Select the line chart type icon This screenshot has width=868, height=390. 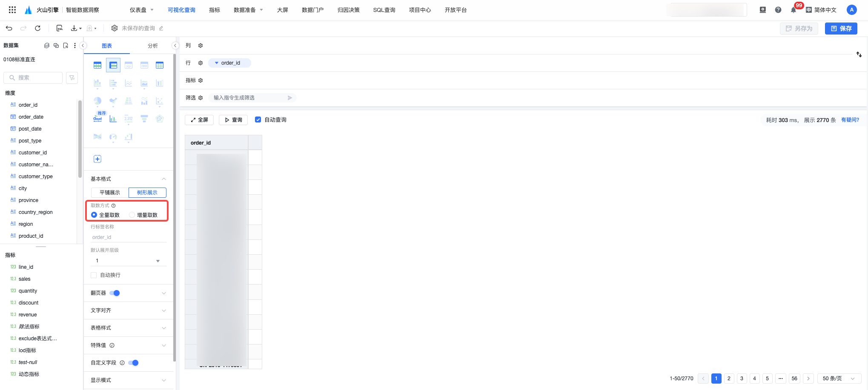pyautogui.click(x=129, y=83)
